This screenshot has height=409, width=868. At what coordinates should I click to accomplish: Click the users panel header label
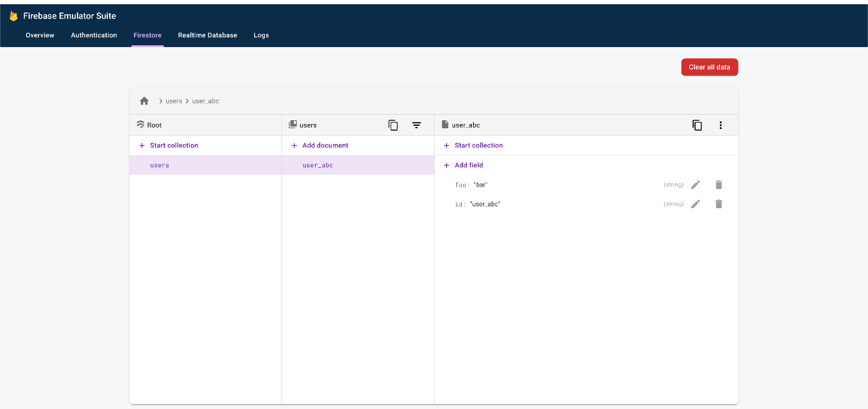click(308, 125)
